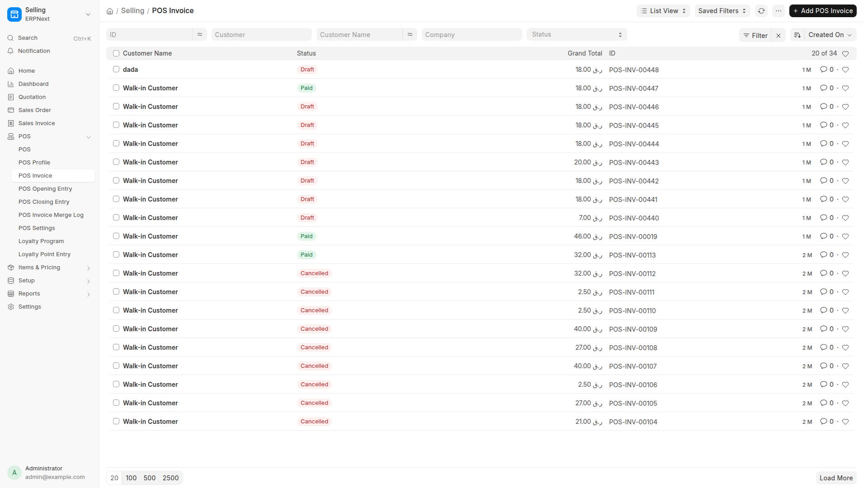Click the Selling app logo icon
Image resolution: width=868 pixels, height=488 pixels.
click(x=14, y=14)
